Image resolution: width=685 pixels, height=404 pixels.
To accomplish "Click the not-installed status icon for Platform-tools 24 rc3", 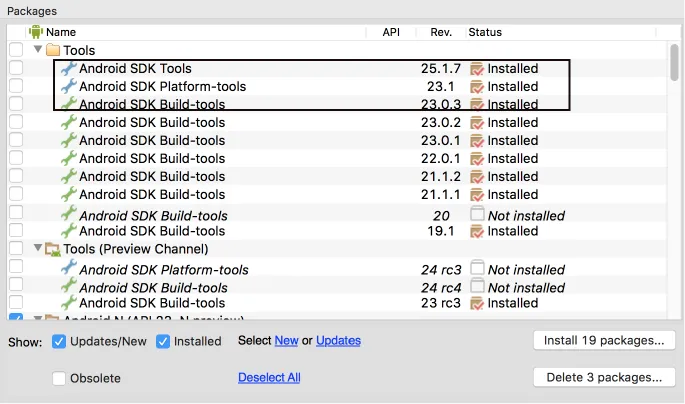I will [477, 269].
